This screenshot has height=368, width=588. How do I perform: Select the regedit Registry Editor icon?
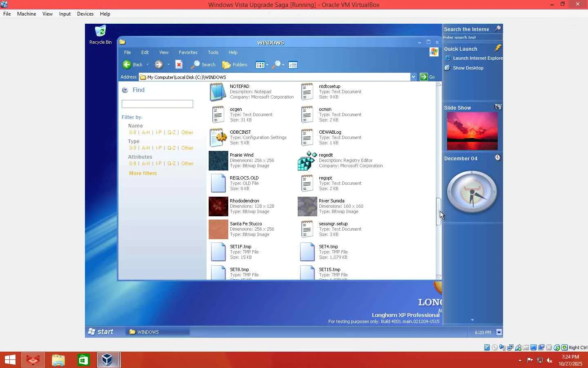click(307, 160)
